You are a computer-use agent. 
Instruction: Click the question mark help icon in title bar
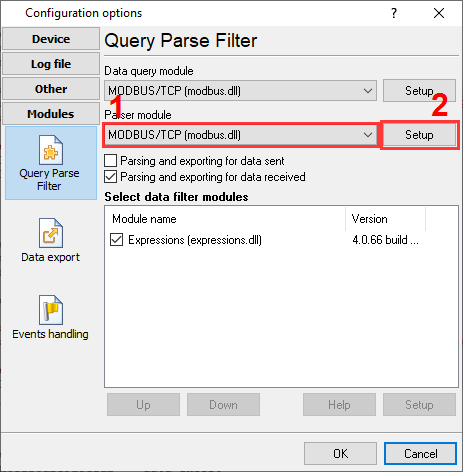pyautogui.click(x=394, y=13)
